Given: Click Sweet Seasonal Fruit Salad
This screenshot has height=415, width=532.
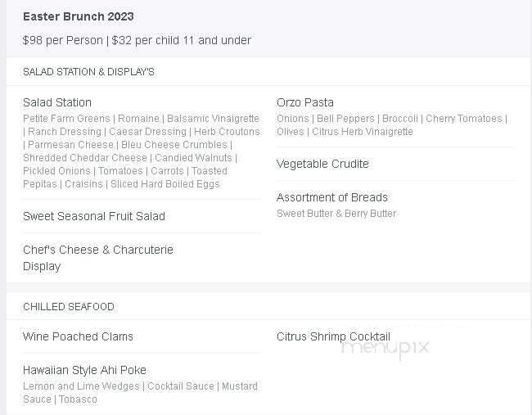Looking at the screenshot, I should [94, 216].
